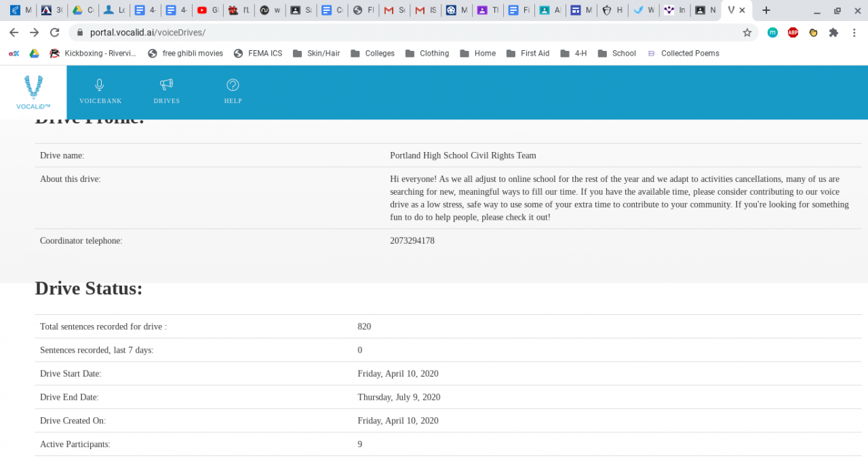
Task: Switch to the first Google Docs tab
Action: 145,10
